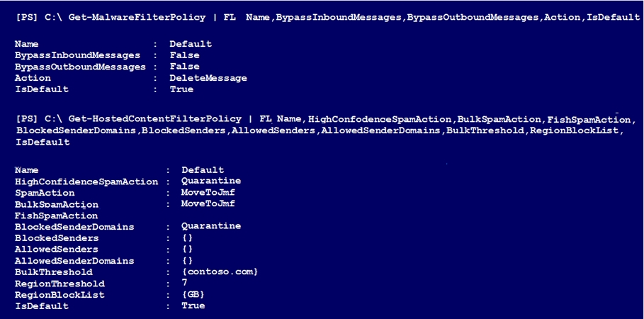Select the DeleteMessage action value

pos(208,78)
